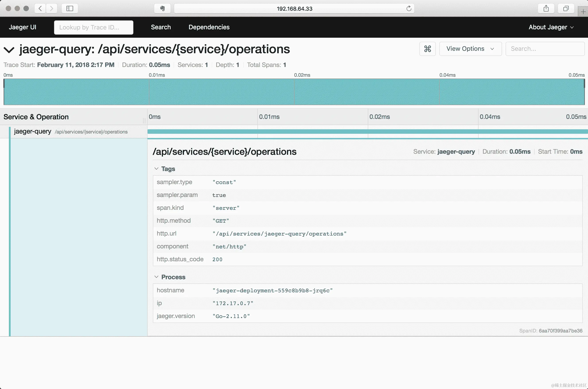Reload the page with refresh icon

(x=409, y=8)
